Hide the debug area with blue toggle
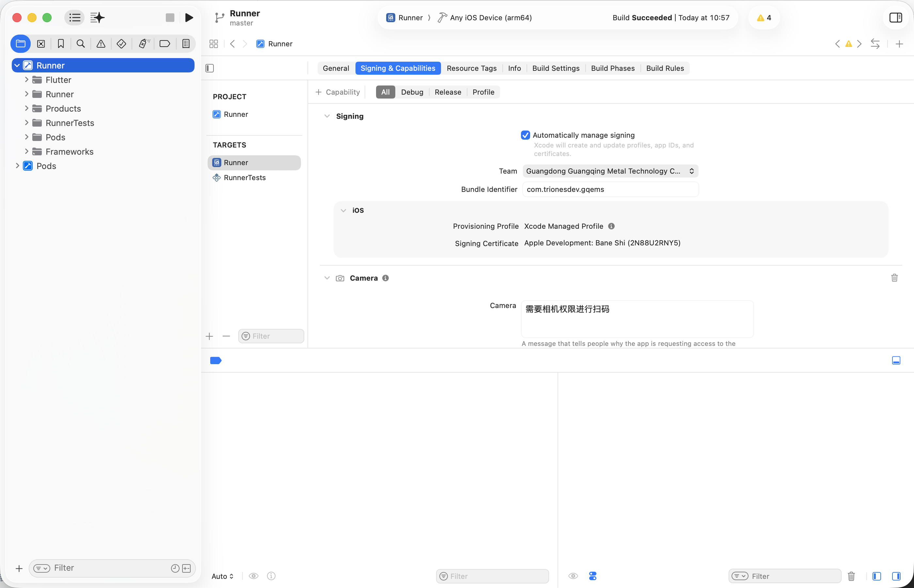The width and height of the screenshot is (914, 588). [x=896, y=361]
